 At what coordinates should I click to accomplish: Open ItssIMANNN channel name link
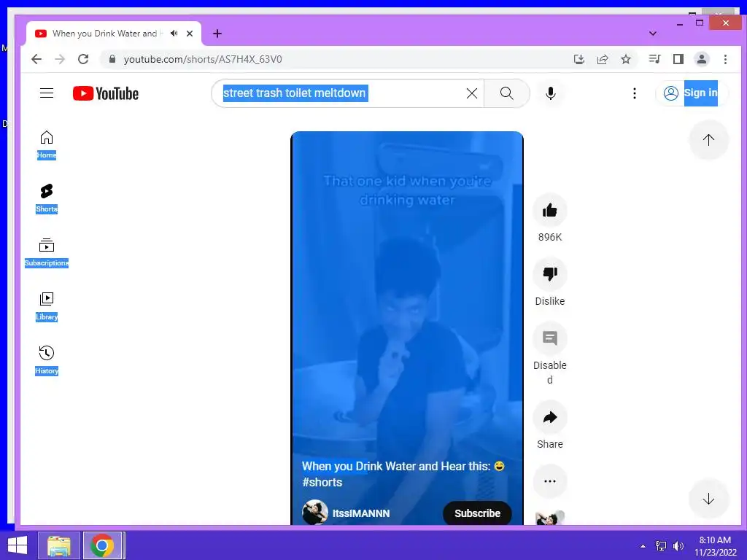click(x=360, y=513)
